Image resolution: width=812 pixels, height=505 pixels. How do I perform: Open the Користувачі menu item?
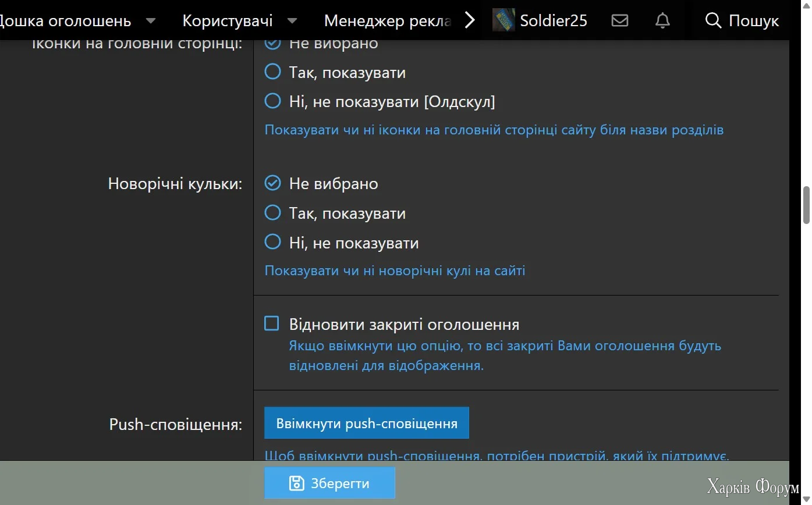click(x=228, y=22)
